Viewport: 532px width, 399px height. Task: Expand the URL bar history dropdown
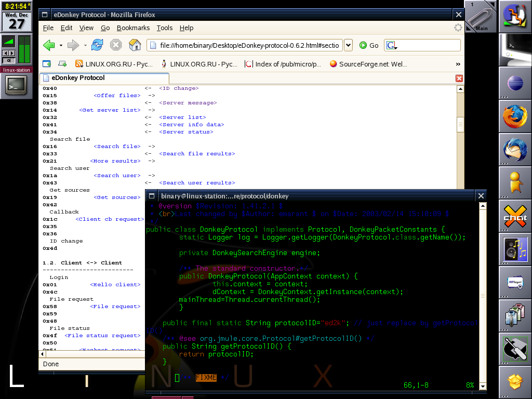[x=349, y=45]
